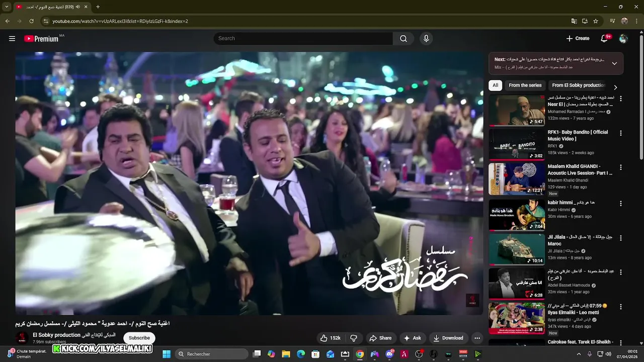Image resolution: width=644 pixels, height=362 pixels.
Task: Open options for Abdel Basset Hamouda video
Action: point(620,273)
